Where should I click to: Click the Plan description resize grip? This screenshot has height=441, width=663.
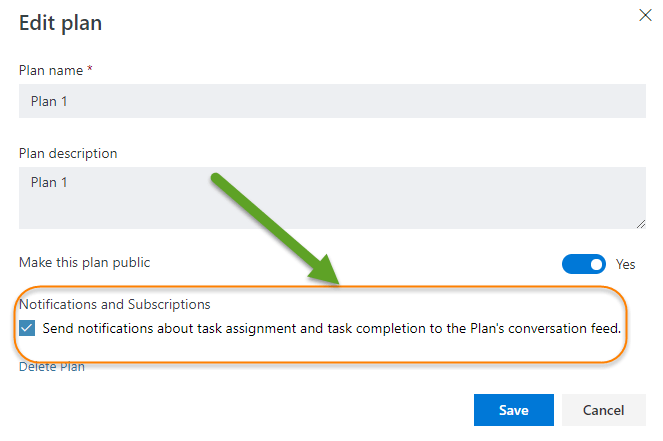pyautogui.click(x=641, y=224)
